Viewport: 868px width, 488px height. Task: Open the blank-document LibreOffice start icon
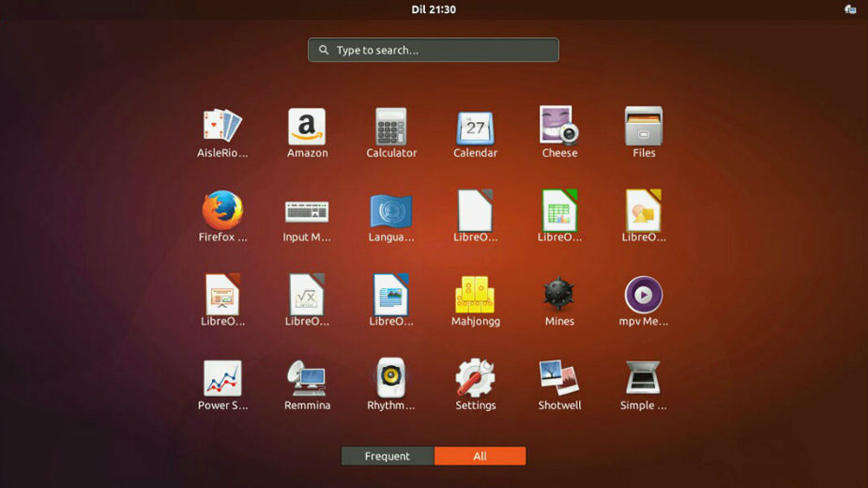point(475,210)
